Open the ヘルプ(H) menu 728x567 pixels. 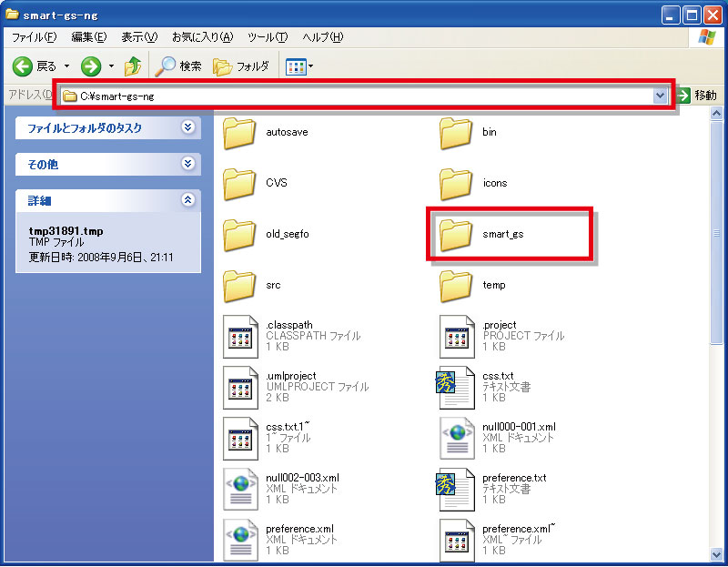[323, 37]
